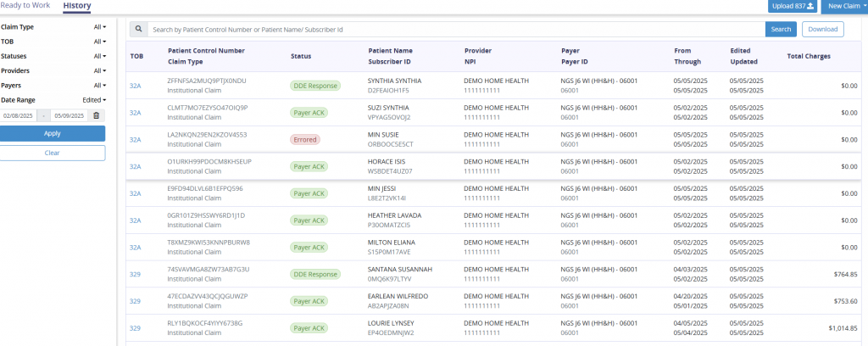
Task: Click Payer ACK badge for LOURIE LYNSEY
Action: (x=309, y=328)
